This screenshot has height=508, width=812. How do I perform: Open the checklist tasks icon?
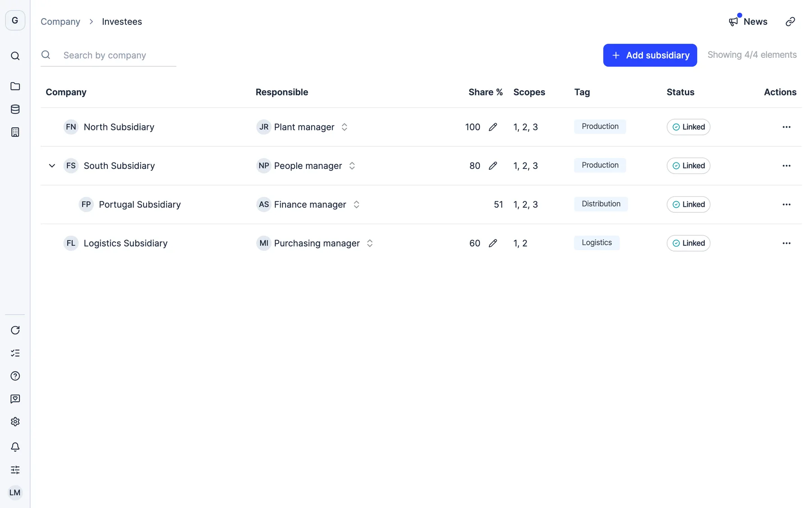15,353
